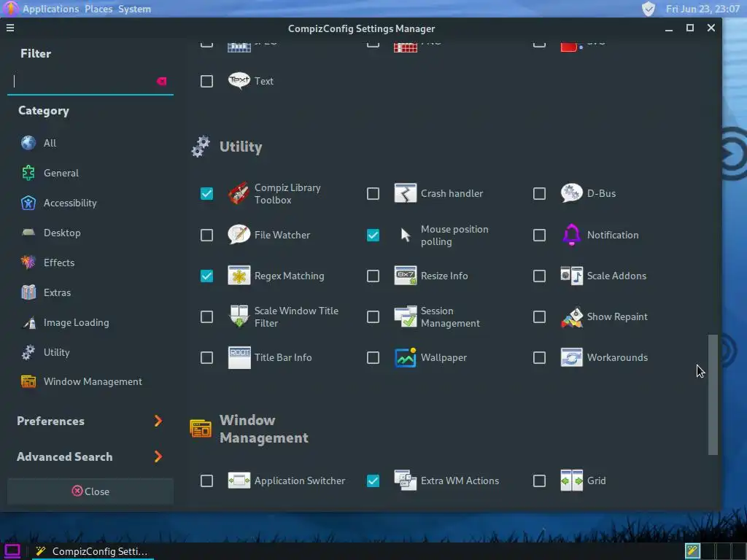Uncheck the Extra WM Actions checkbox
The width and height of the screenshot is (747, 560).
(373, 481)
